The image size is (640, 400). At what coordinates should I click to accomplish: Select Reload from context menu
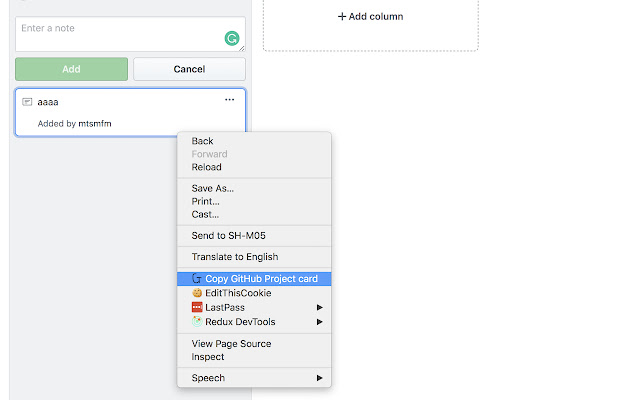[x=207, y=167]
